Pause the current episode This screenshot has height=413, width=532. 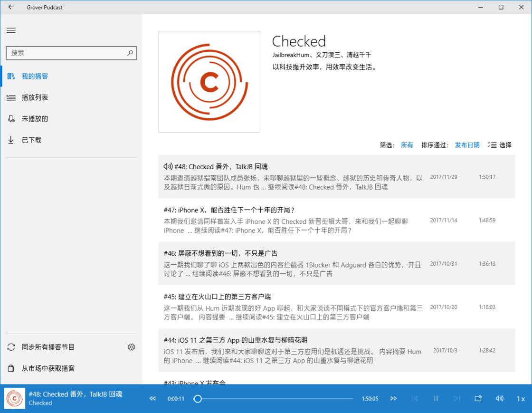click(x=436, y=398)
